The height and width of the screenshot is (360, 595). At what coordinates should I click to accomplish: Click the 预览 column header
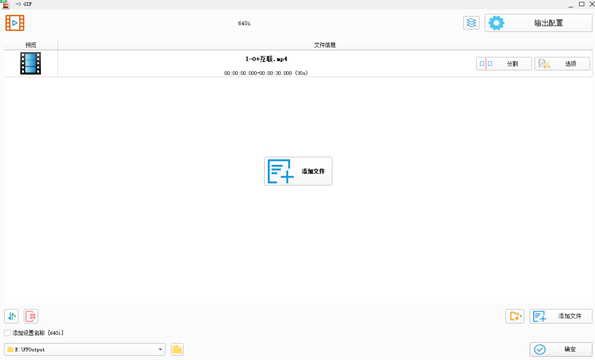tap(31, 45)
